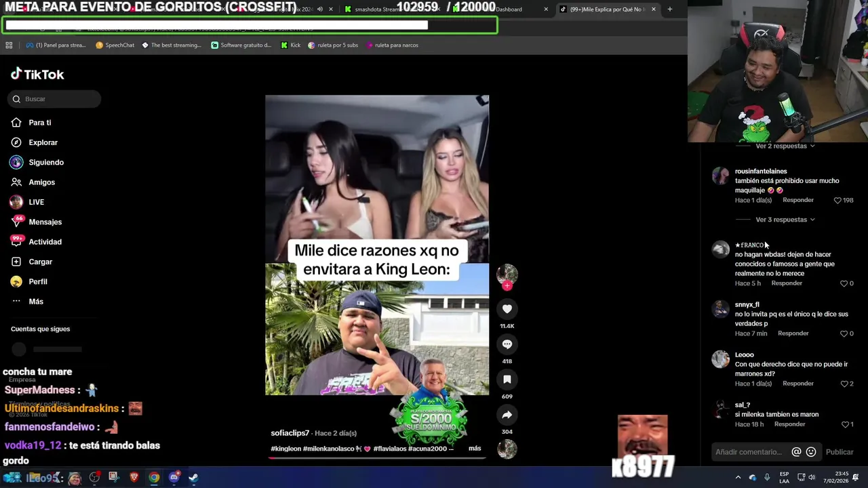Click the spinning sound disc icon
Screen dimensions: 868x488
507,449
